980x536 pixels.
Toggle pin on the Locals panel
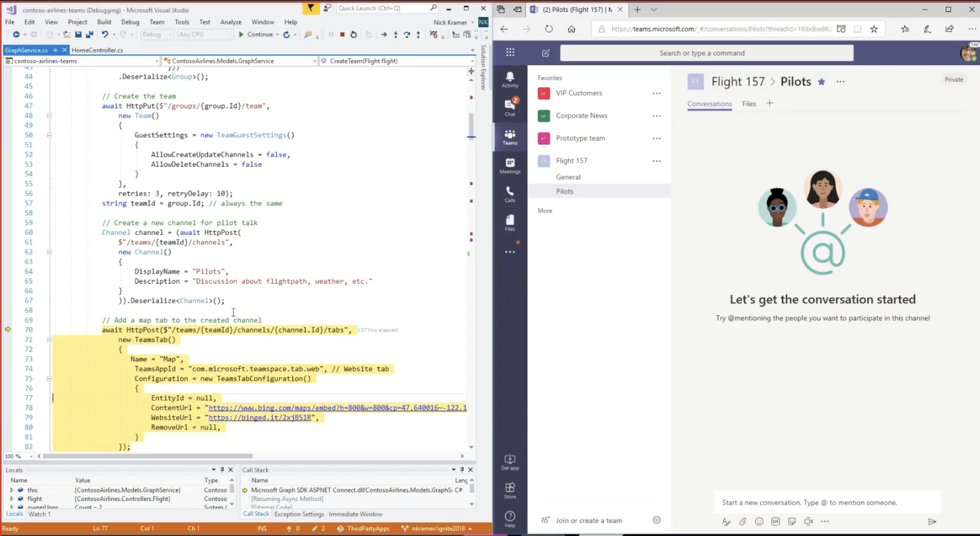(222, 469)
